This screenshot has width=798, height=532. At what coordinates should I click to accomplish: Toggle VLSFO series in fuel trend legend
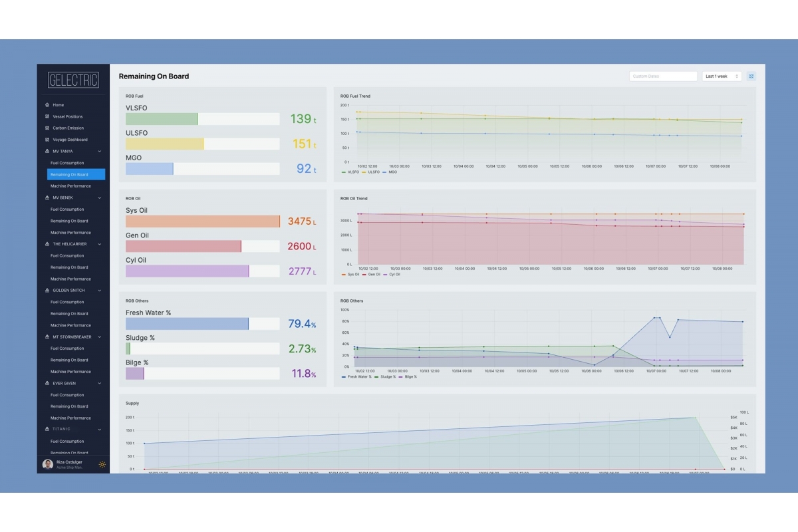point(350,172)
